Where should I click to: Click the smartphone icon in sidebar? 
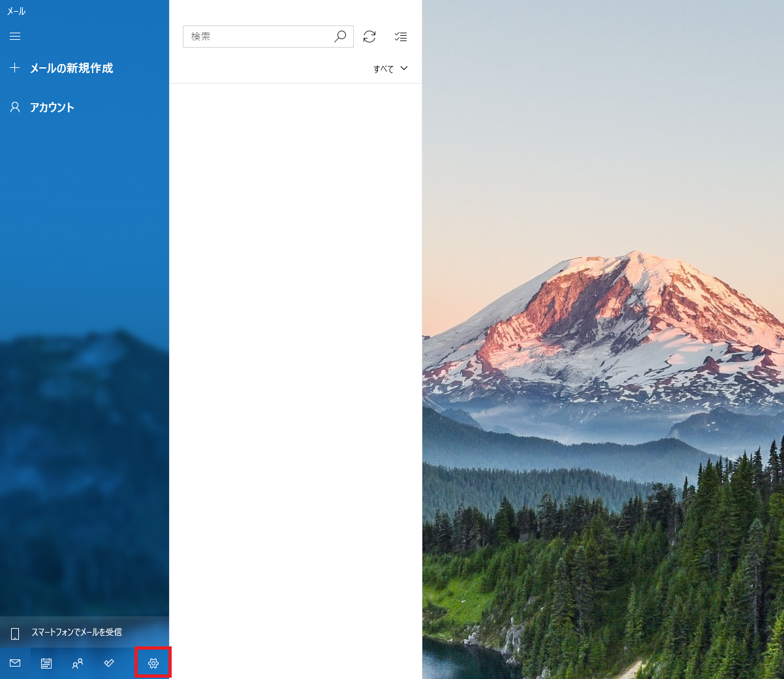[15, 633]
